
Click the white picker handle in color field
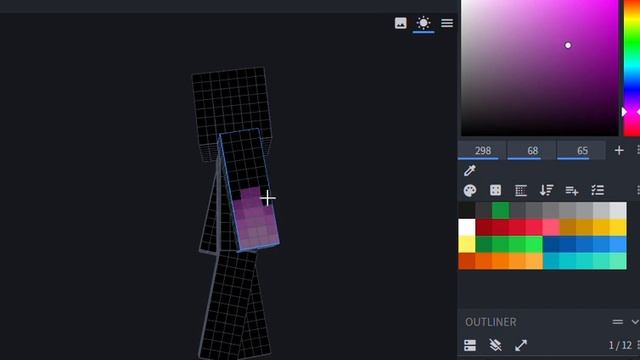(568, 45)
